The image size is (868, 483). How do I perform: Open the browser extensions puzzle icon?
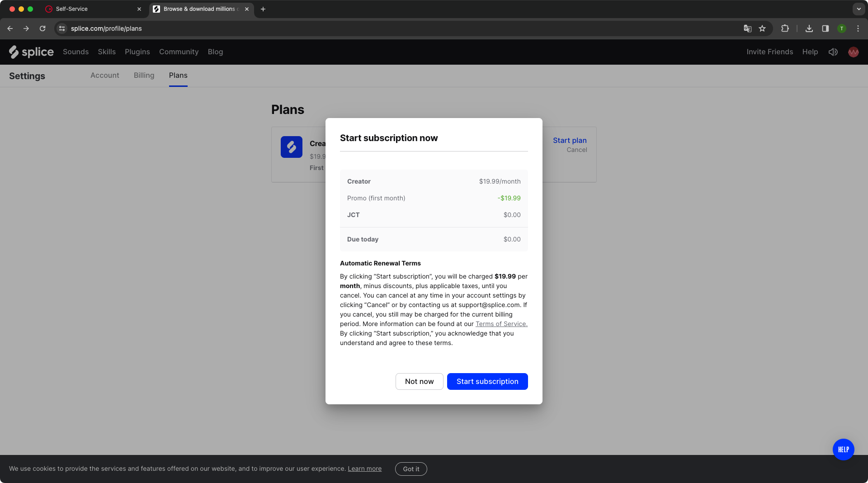click(x=785, y=28)
